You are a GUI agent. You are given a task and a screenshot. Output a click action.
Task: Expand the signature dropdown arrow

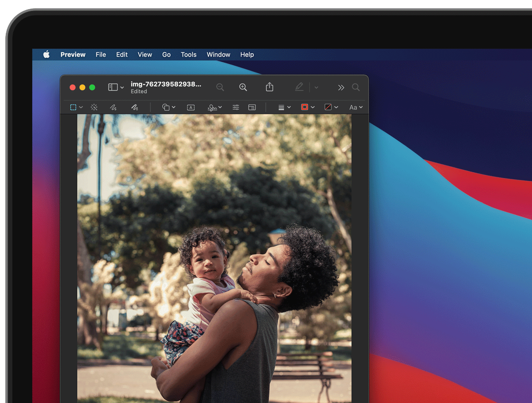click(x=220, y=107)
